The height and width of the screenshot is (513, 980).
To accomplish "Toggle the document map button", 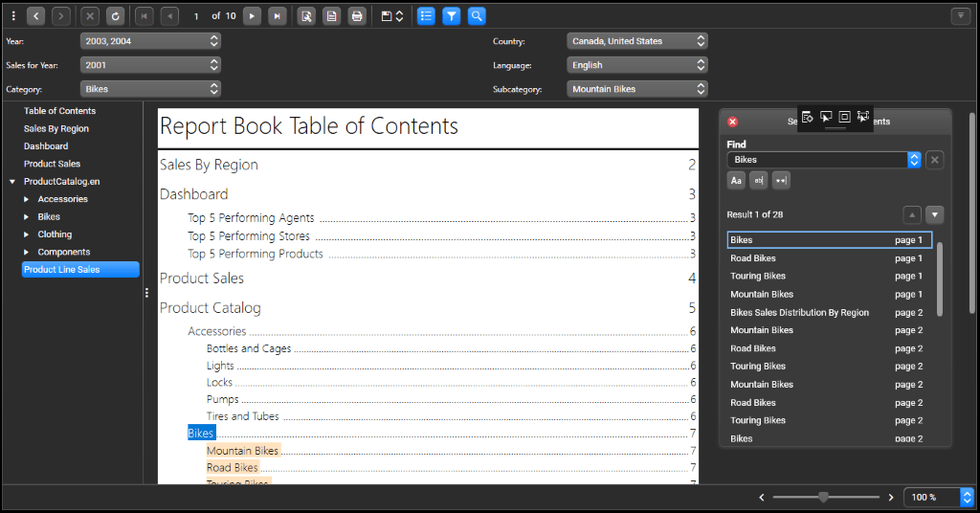I will (426, 16).
